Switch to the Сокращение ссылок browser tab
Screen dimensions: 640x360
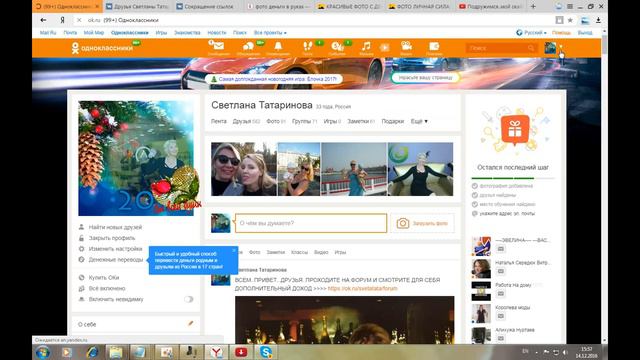tap(208, 7)
